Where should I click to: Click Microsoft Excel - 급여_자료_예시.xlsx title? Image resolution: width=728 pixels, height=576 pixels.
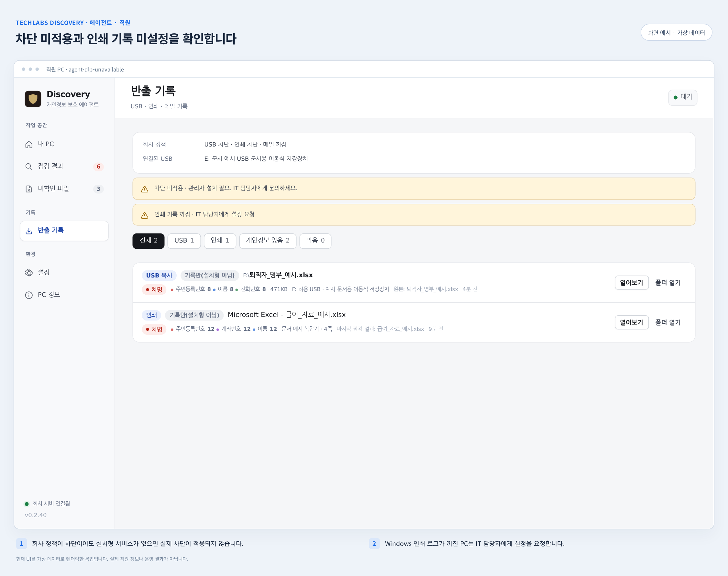click(x=287, y=315)
